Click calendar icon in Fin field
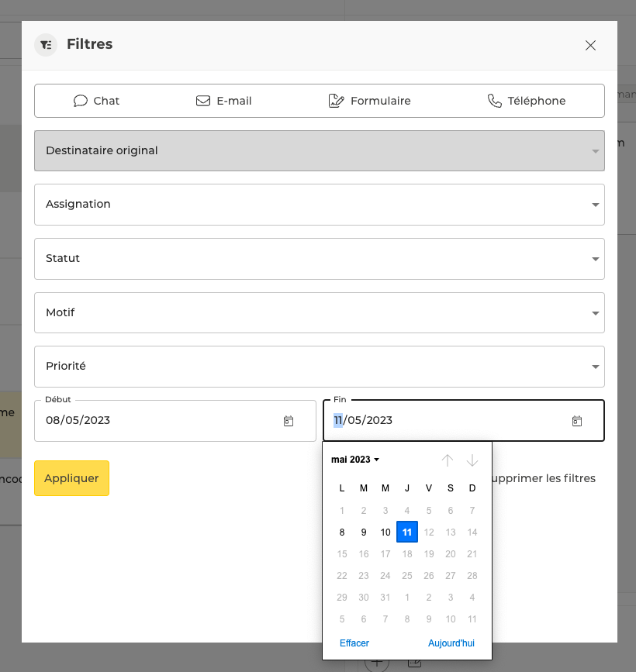636x672 pixels. (577, 421)
